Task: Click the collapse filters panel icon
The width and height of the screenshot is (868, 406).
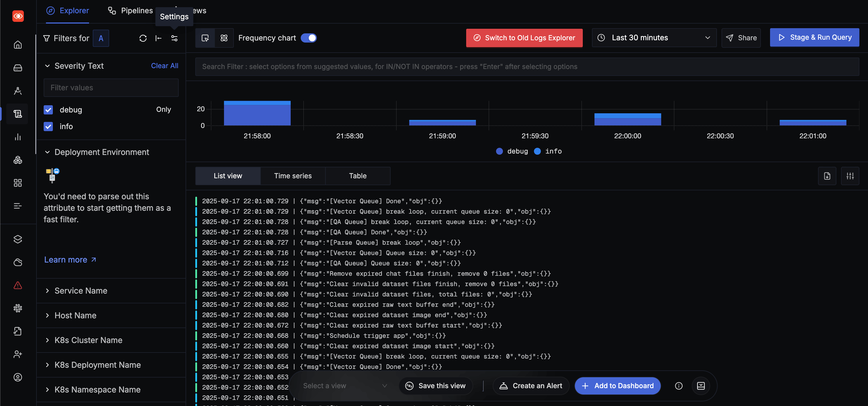Action: click(158, 38)
